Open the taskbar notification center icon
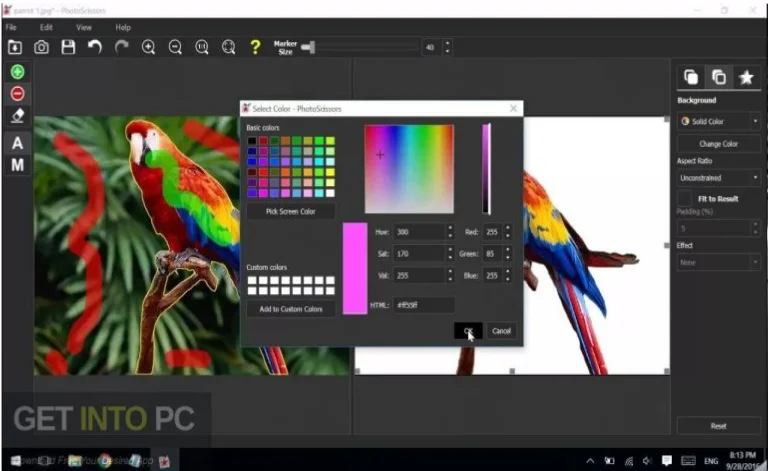This screenshot has width=768, height=471. coord(667,461)
